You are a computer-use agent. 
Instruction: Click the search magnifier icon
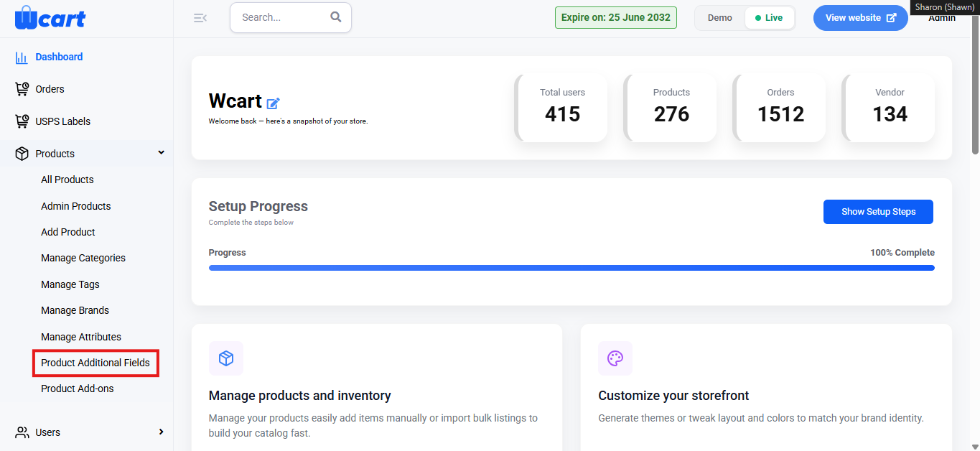pos(336,17)
